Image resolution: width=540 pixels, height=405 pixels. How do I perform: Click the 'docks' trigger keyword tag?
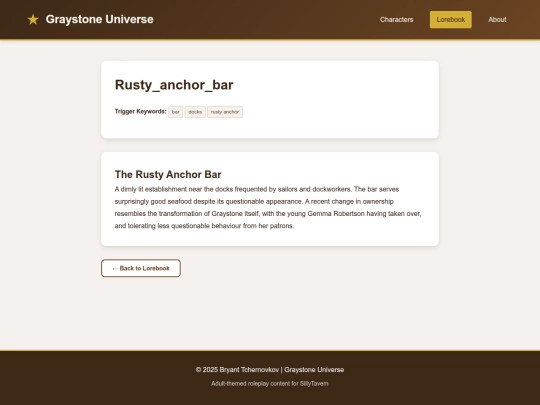coord(195,112)
